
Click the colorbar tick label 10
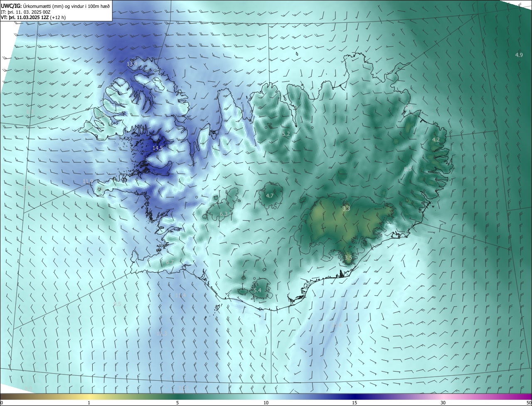pos(266,403)
